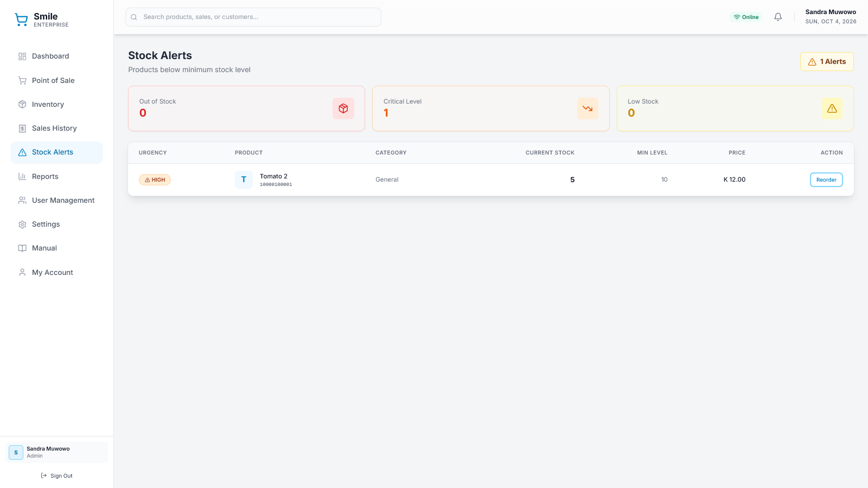Click the Critical Level trending-down icon

[588, 108]
